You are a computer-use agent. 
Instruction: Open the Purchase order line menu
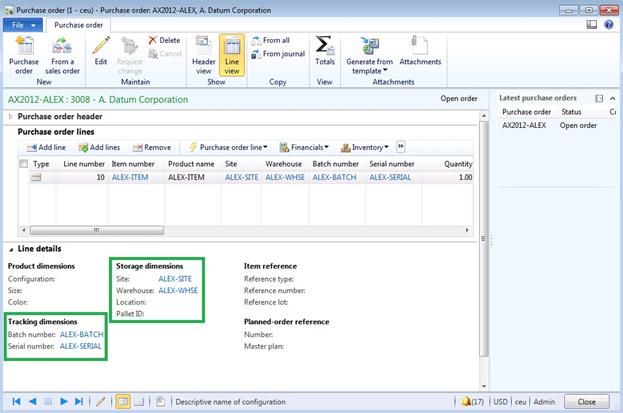pos(228,147)
